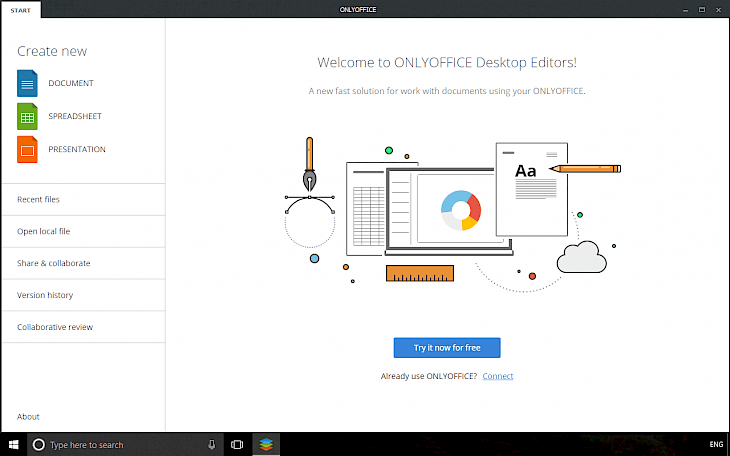Open the Recent files section
This screenshot has width=730, height=456.
pos(84,199)
